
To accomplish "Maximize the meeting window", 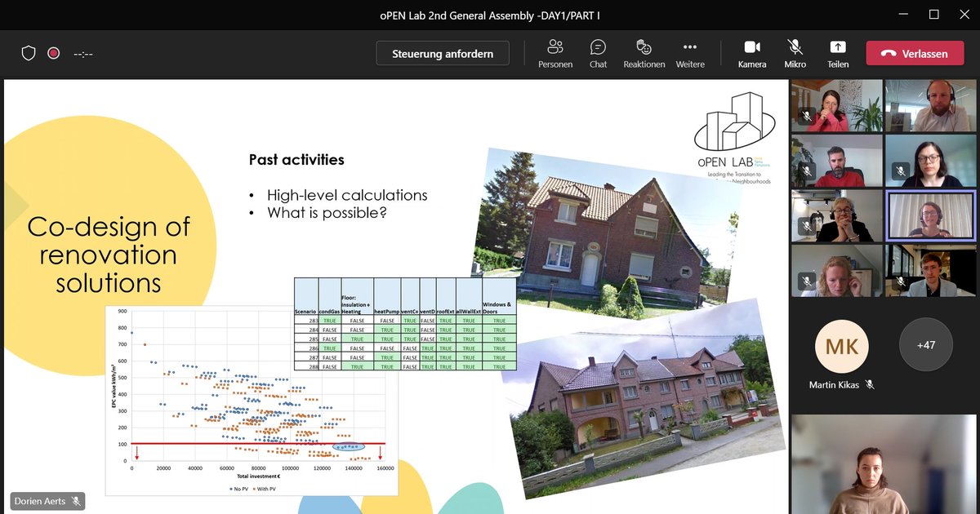I will (934, 14).
